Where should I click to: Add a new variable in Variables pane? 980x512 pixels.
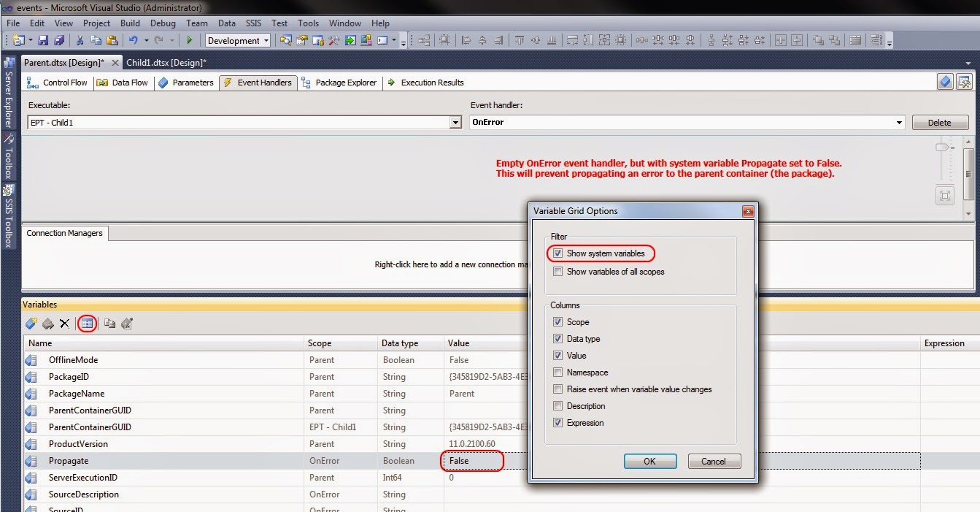point(31,324)
